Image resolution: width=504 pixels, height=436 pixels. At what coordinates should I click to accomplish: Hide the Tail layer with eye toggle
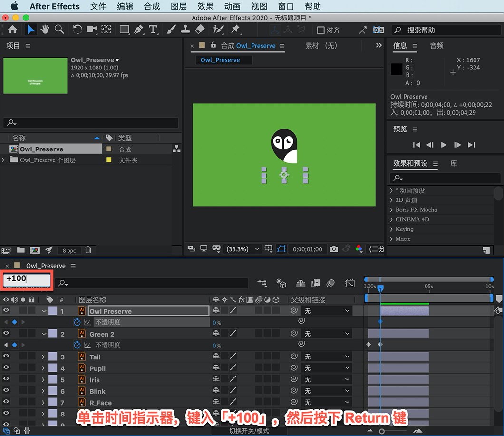tap(6, 356)
